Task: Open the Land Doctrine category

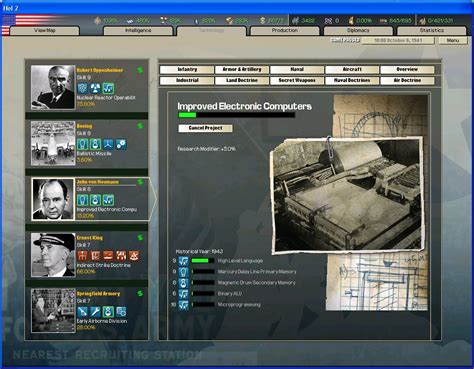Action: 242,80
